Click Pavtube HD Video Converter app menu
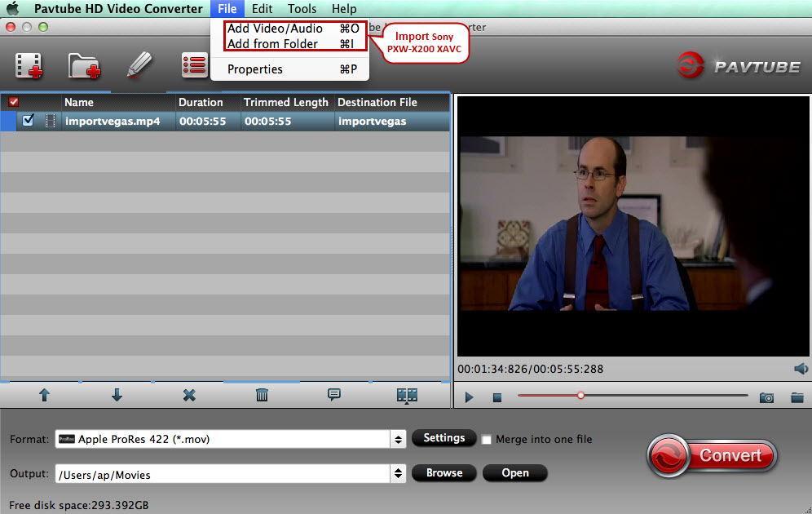 (x=118, y=9)
